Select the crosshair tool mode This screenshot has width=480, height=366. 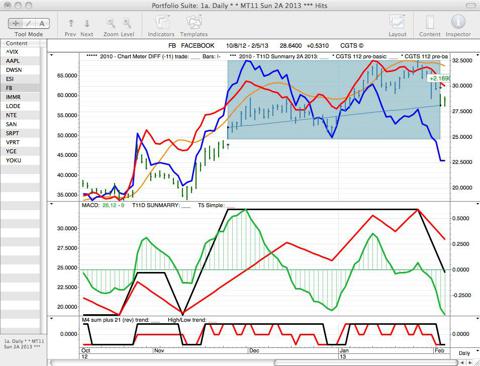tap(15, 23)
